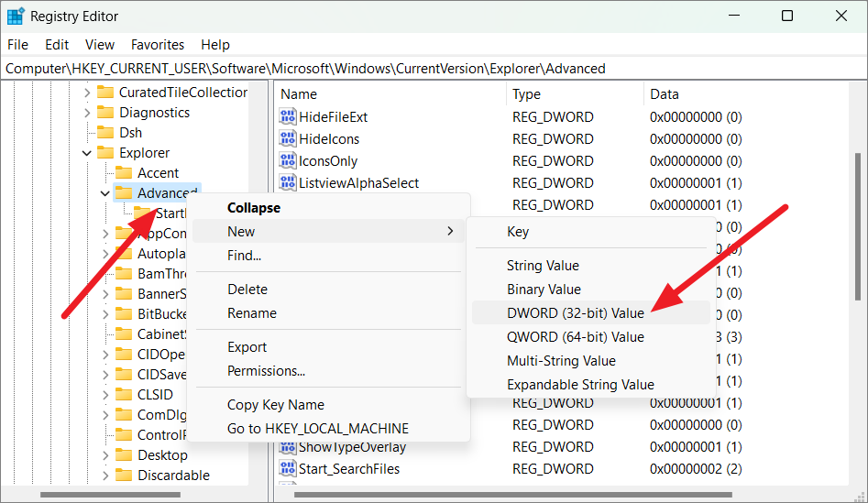
Task: Select Expandable String Value
Action: [591, 385]
